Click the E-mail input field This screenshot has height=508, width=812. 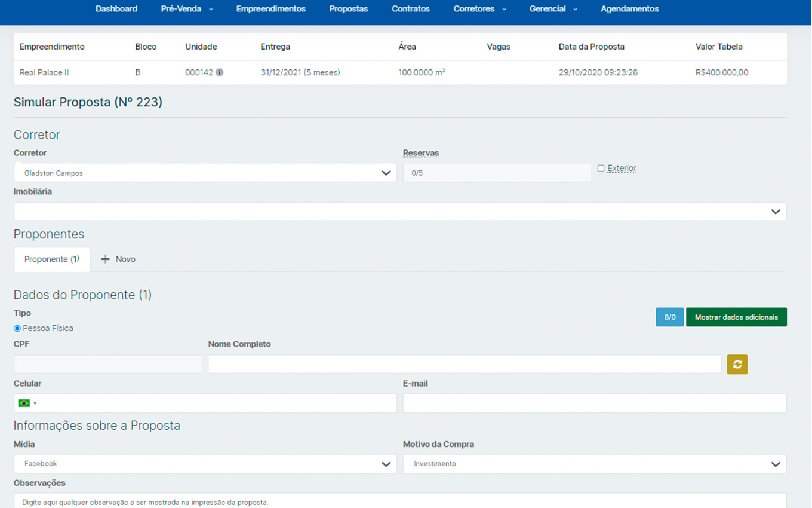point(594,403)
